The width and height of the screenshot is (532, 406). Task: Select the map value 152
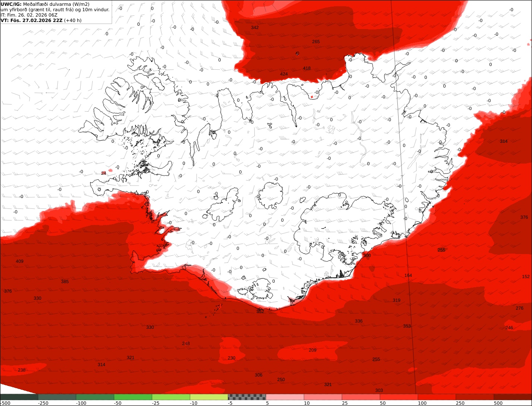526,276
